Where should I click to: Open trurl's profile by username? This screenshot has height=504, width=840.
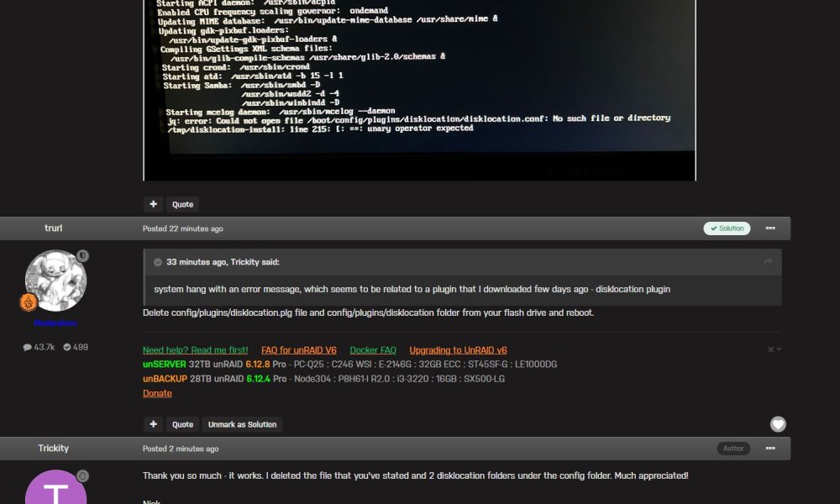(53, 228)
